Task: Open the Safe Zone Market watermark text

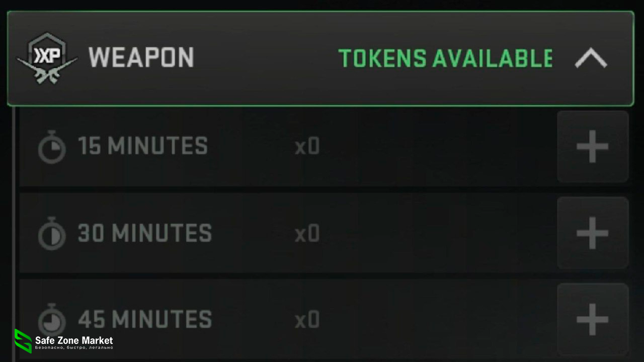Action: point(74,340)
